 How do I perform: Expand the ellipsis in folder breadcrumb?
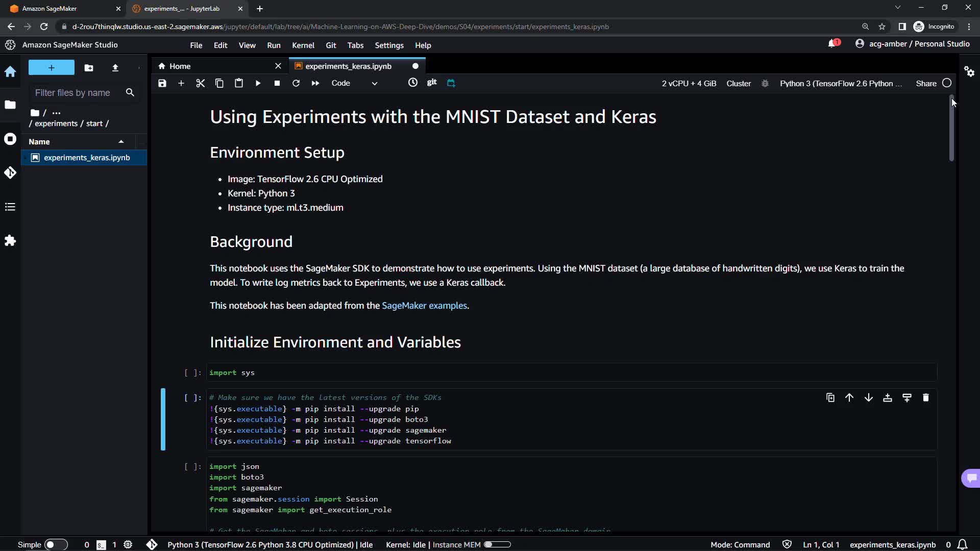[56, 113]
